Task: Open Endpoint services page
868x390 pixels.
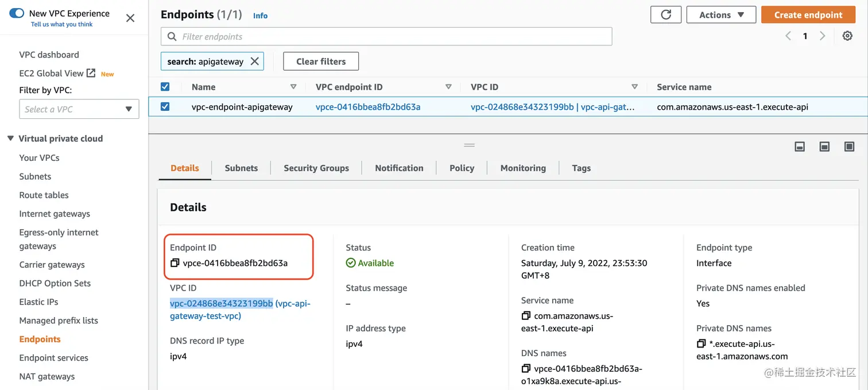Action: (x=53, y=358)
